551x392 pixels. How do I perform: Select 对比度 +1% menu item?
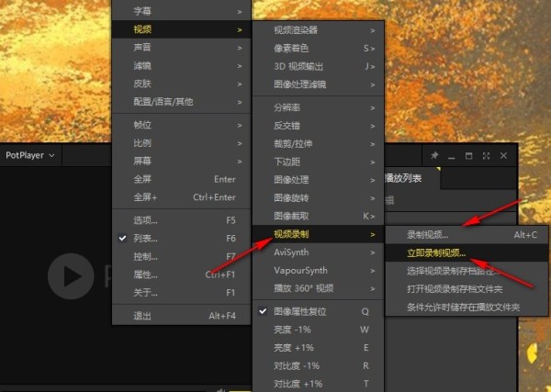(318, 384)
